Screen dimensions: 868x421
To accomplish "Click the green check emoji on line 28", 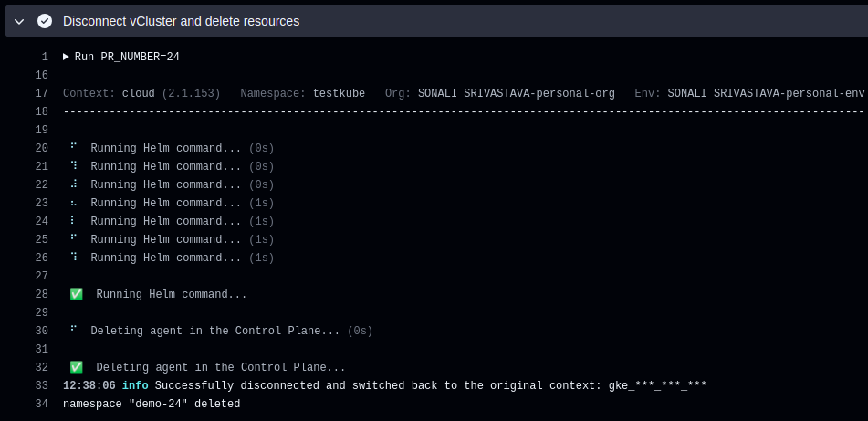I will click(x=77, y=294).
